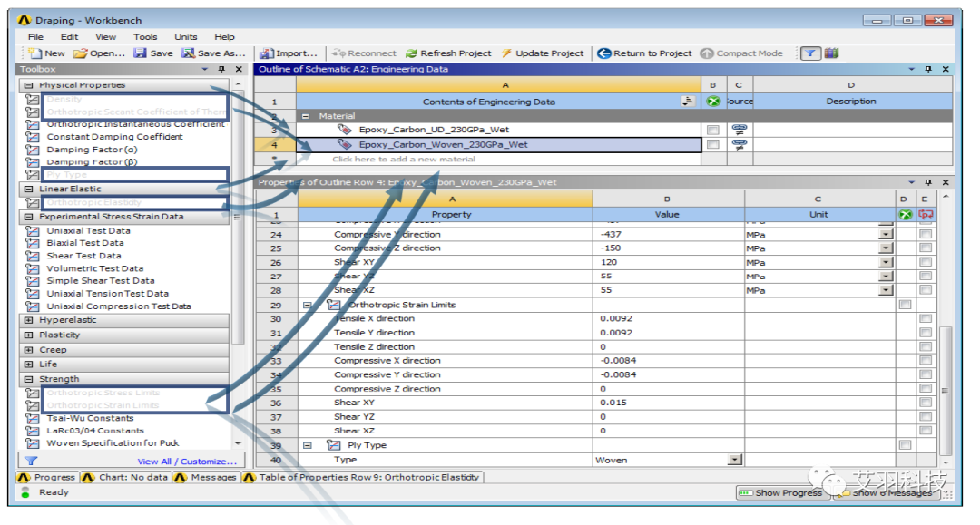Image resolution: width=980 pixels, height=525 pixels.
Task: Switch to the Chart: No data tab
Action: (x=125, y=477)
